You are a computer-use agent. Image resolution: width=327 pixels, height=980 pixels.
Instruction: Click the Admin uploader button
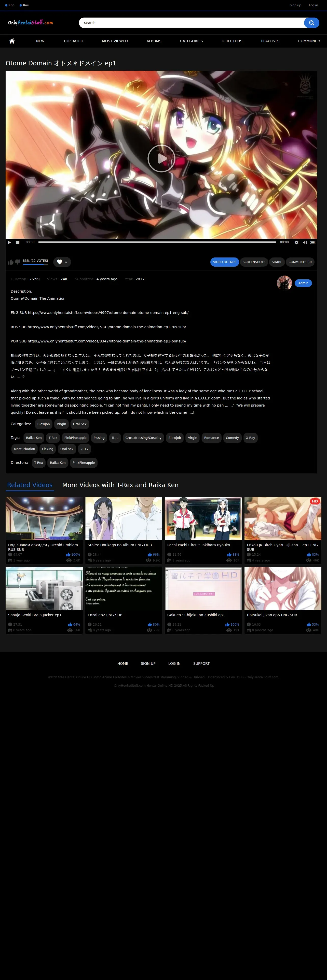pos(303,283)
